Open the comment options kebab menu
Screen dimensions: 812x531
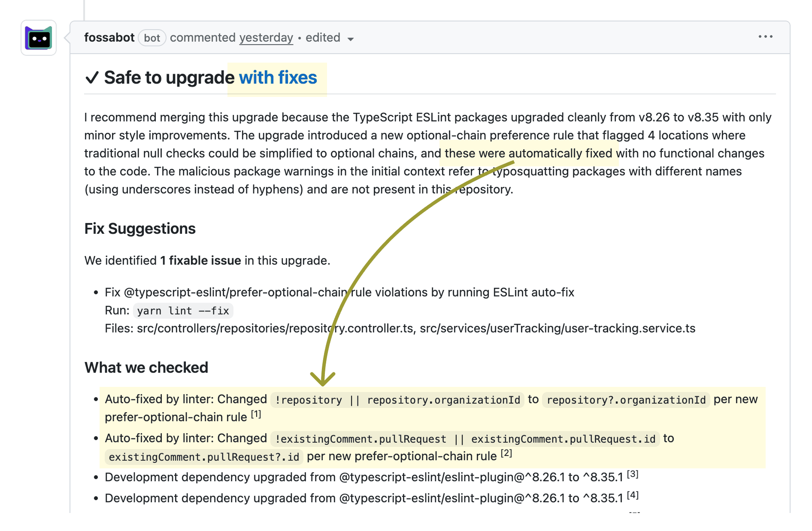765,37
